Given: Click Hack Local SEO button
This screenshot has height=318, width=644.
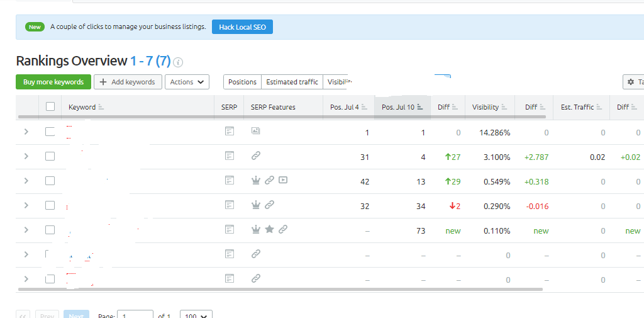Looking at the screenshot, I should pyautogui.click(x=242, y=27).
